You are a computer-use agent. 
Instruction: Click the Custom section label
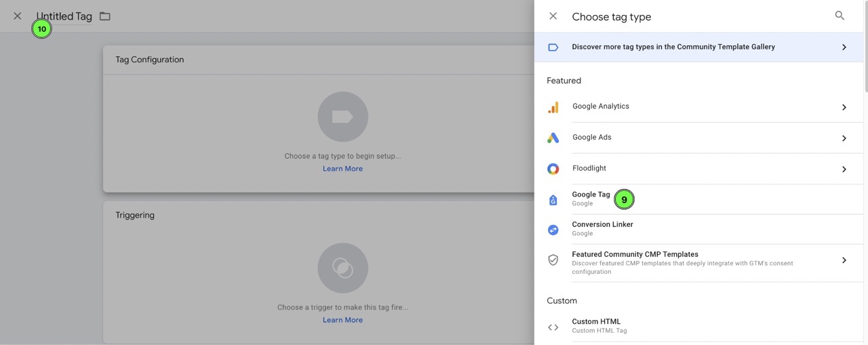[561, 300]
